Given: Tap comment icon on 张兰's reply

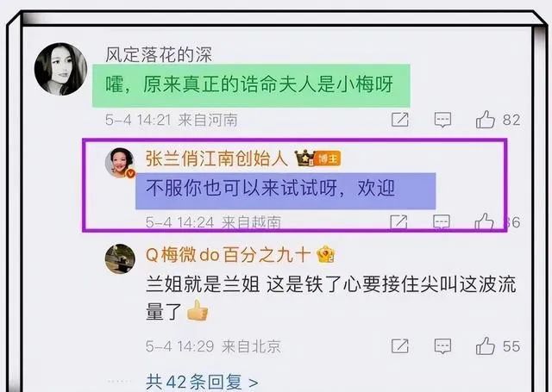Looking at the screenshot, I should (442, 222).
